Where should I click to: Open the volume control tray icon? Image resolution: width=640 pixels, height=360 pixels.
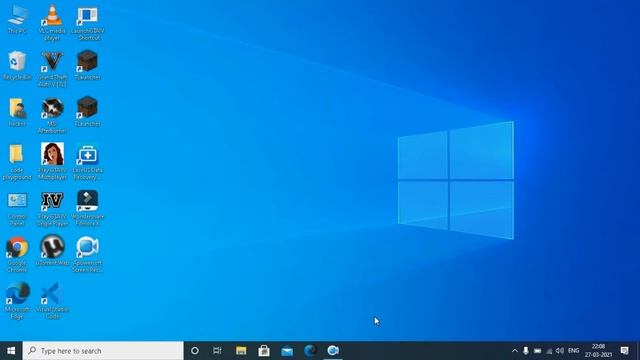point(560,351)
